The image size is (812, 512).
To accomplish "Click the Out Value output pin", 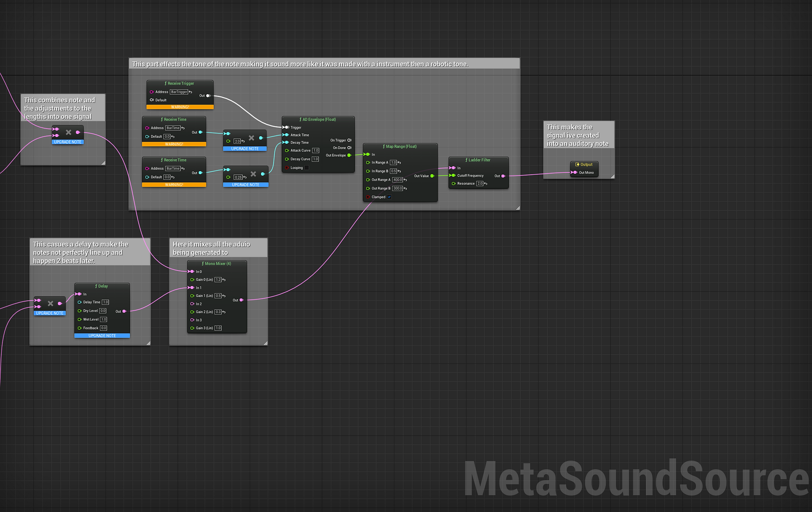I will [x=432, y=176].
